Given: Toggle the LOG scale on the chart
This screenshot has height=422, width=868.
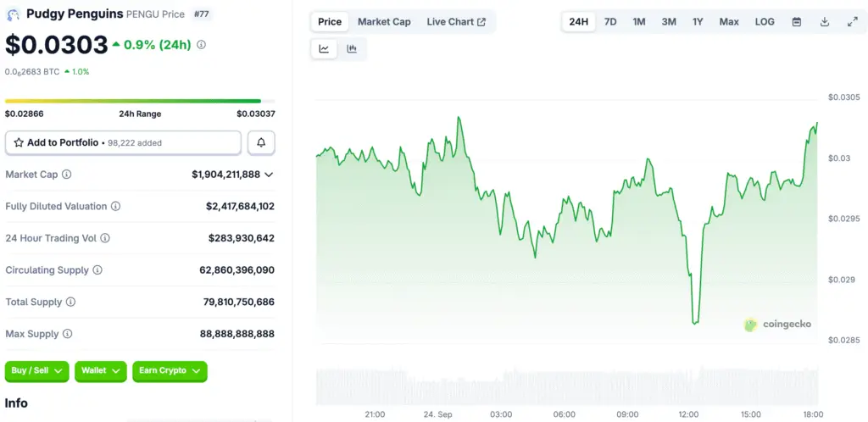Looking at the screenshot, I should coord(765,22).
